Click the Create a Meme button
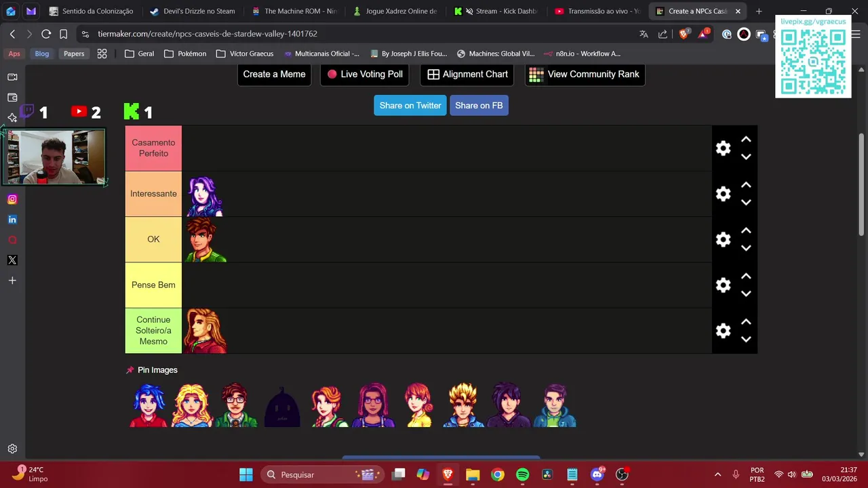Screen dimensions: 868x488 click(274, 75)
